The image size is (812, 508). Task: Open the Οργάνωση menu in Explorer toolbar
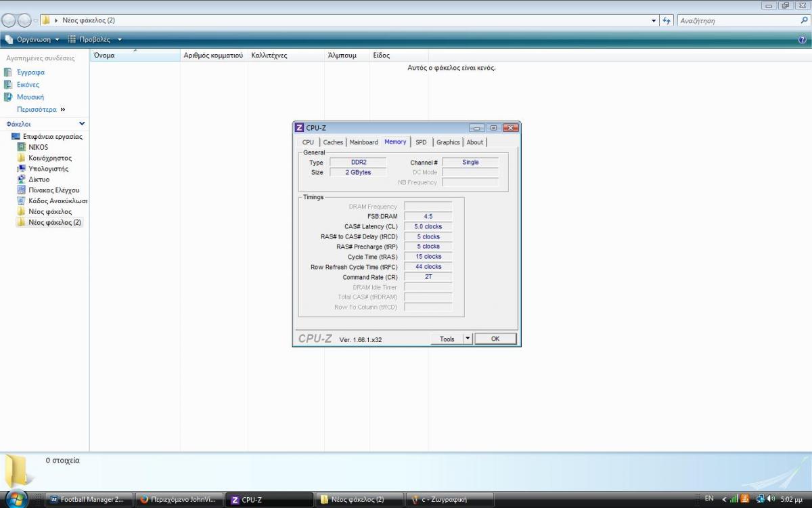pos(32,39)
